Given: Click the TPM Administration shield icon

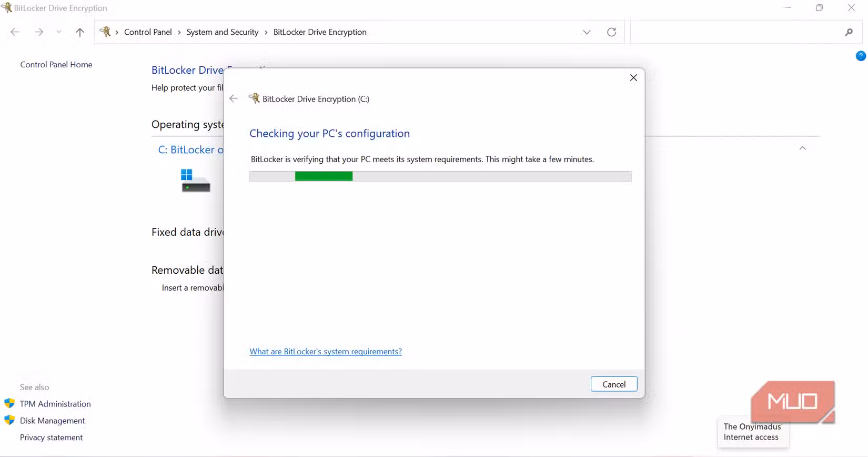Looking at the screenshot, I should click(9, 403).
